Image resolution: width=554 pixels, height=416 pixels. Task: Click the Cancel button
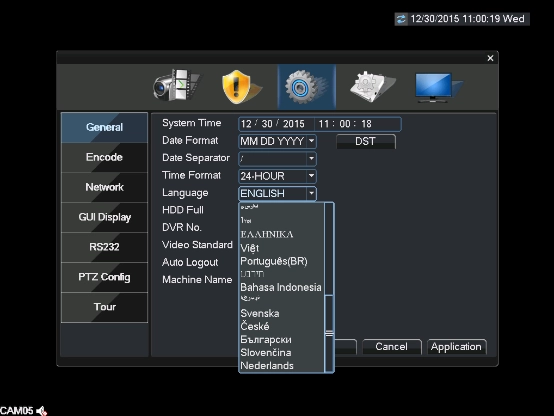coord(391,347)
